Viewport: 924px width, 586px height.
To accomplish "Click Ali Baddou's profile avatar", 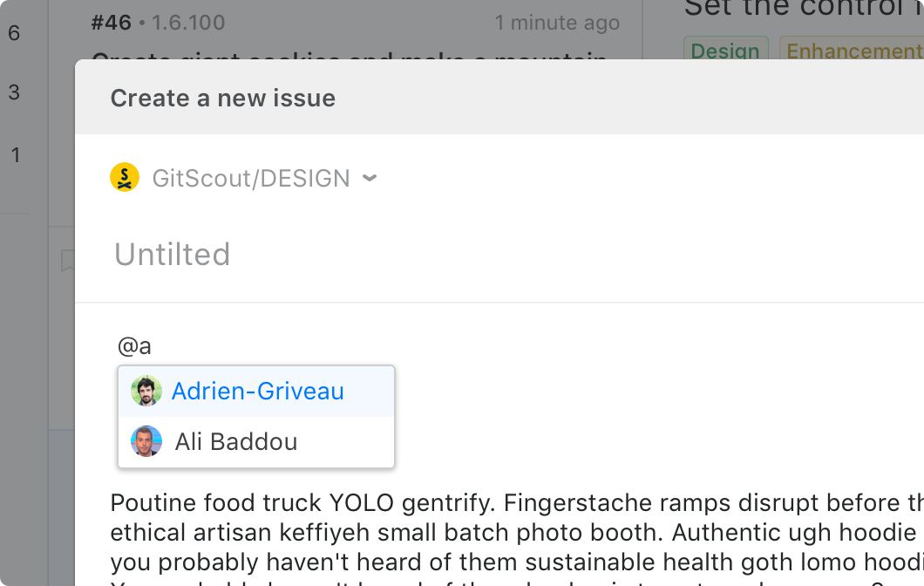I will click(146, 441).
